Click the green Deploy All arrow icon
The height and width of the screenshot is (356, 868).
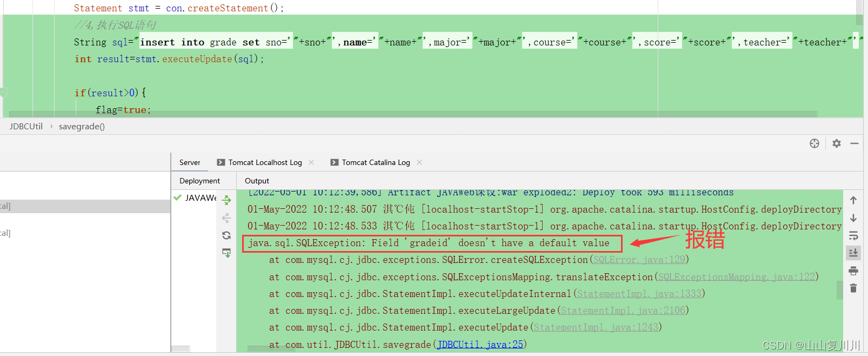click(x=226, y=200)
